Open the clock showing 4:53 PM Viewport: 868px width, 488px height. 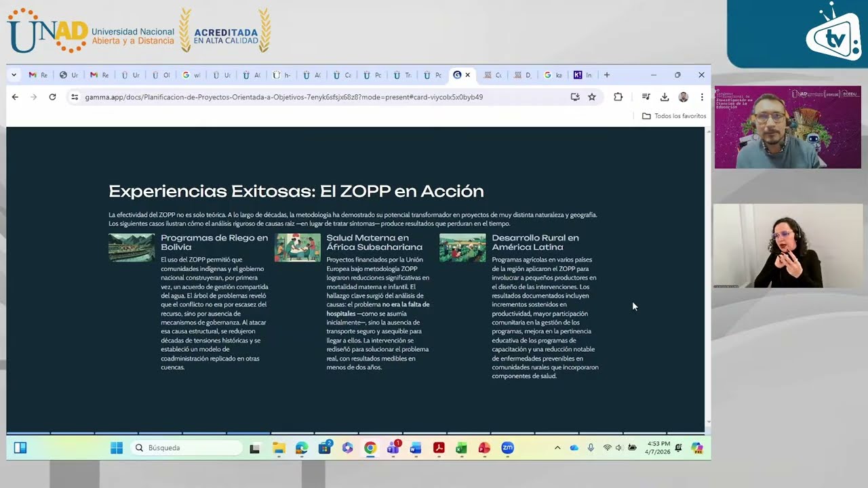click(658, 448)
